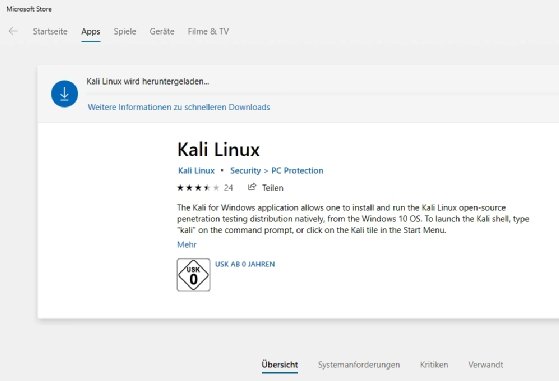Click the blue download progress icon

tap(65, 94)
